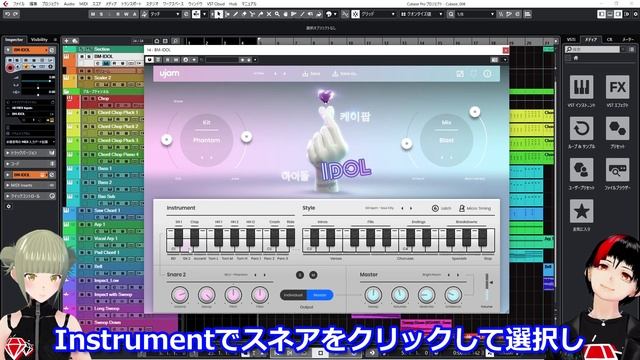Viewport: 640px width, 360px height.
Task: Open the File Browser tile
Action: (617, 170)
